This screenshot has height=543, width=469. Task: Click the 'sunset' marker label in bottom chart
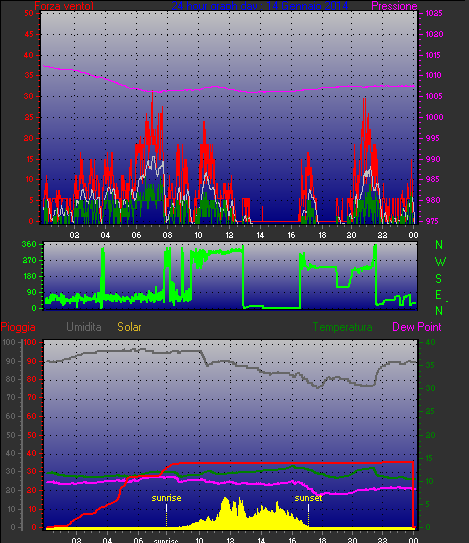[x=308, y=498]
